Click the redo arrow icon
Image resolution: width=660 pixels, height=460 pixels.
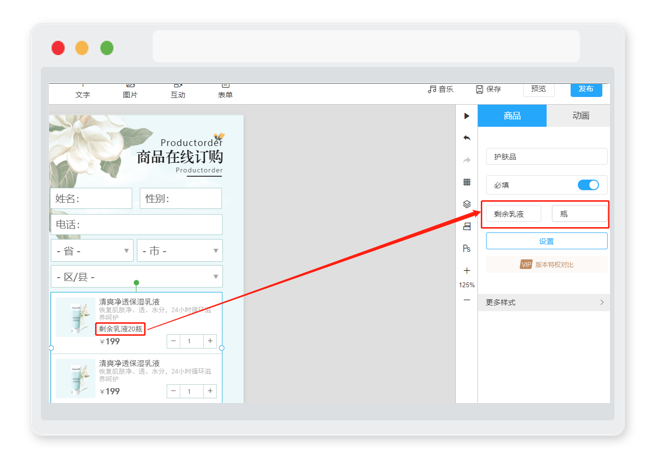click(466, 160)
